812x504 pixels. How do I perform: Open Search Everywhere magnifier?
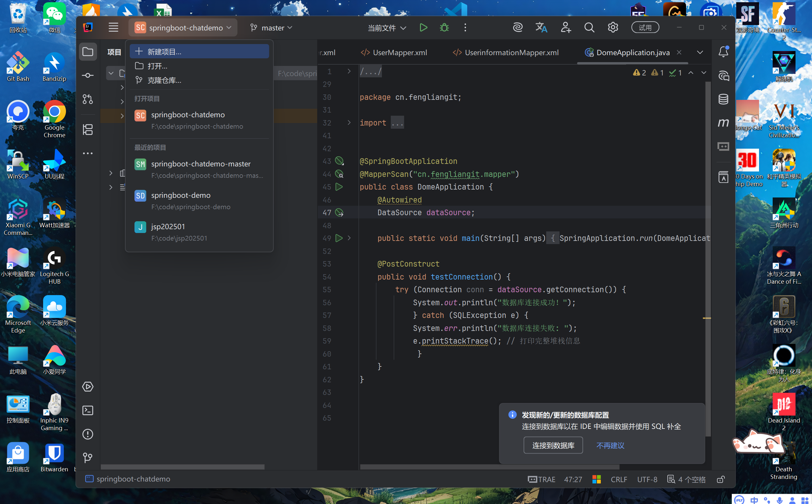tap(589, 28)
